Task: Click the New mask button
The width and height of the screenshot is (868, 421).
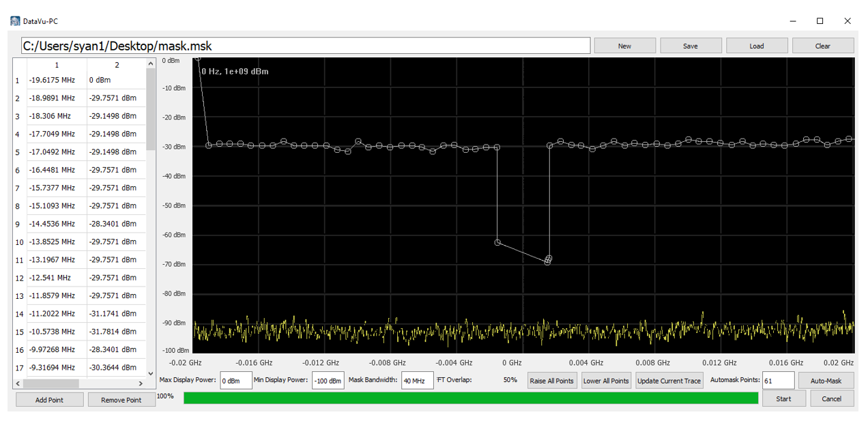Action: pos(624,46)
